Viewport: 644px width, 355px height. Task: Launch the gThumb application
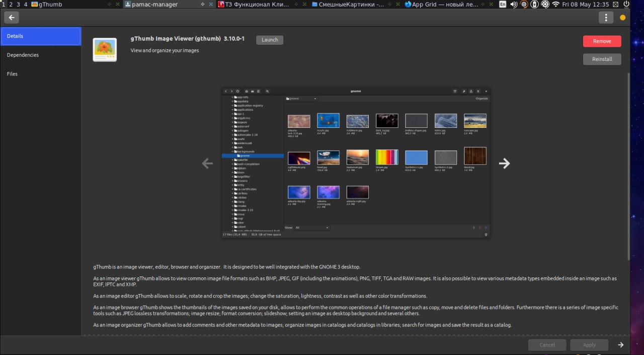(x=270, y=40)
